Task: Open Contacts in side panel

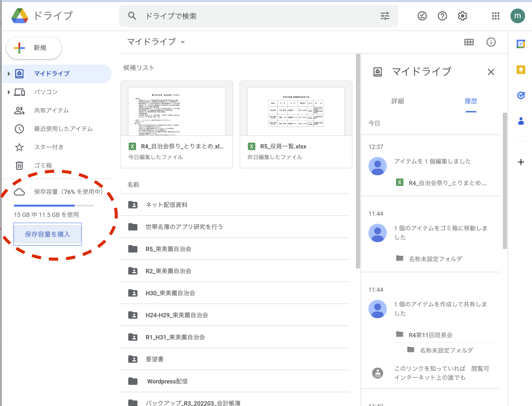Action: tap(521, 121)
